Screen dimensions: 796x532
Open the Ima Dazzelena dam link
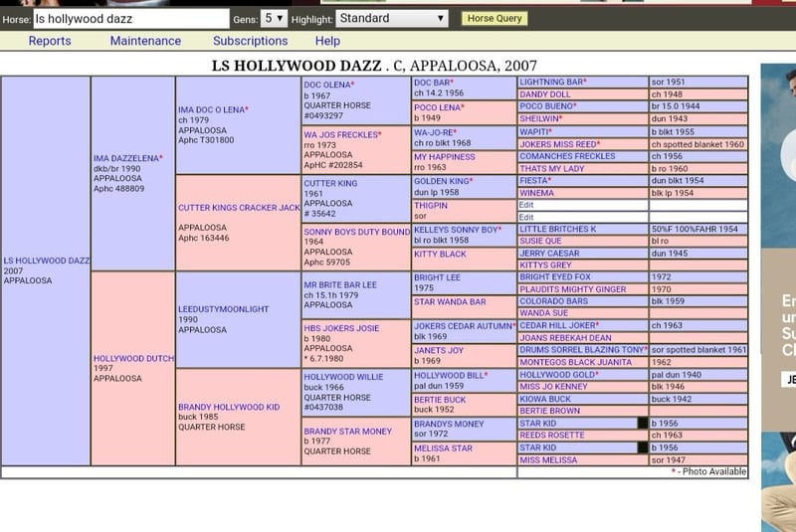tap(126, 158)
